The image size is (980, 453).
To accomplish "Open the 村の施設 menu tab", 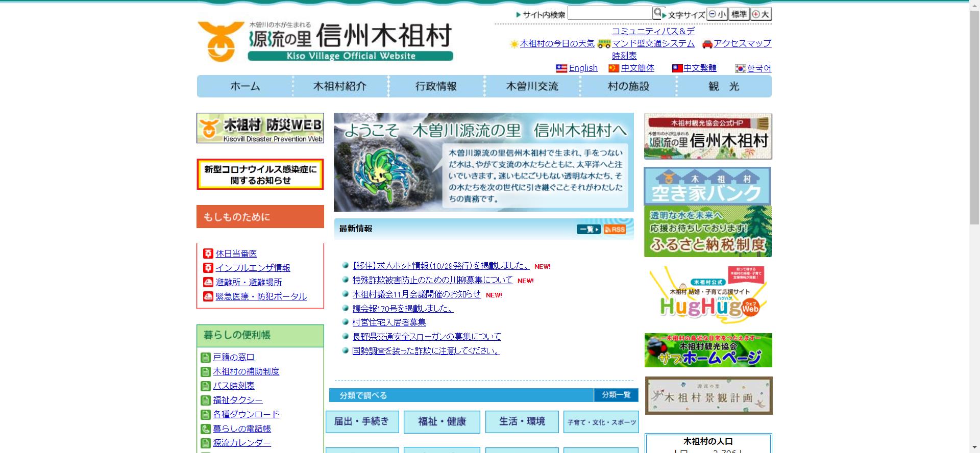I will pos(628,86).
